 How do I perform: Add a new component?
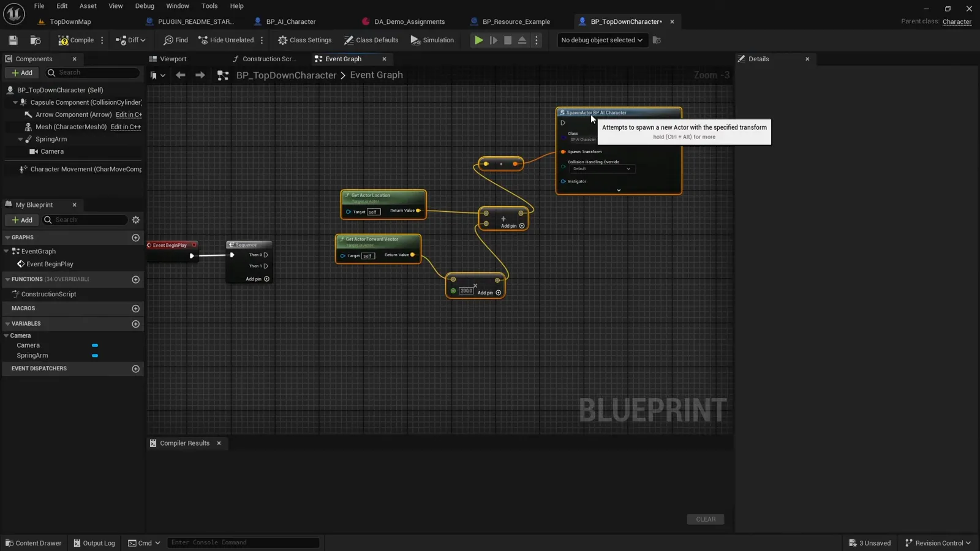(x=22, y=73)
